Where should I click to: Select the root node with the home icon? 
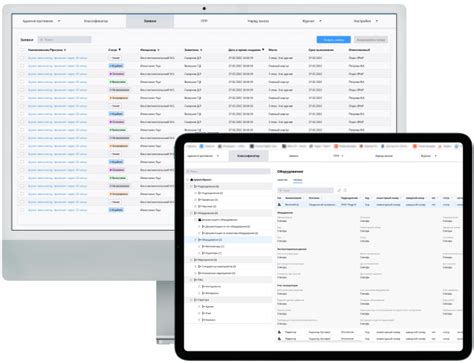pos(201,180)
